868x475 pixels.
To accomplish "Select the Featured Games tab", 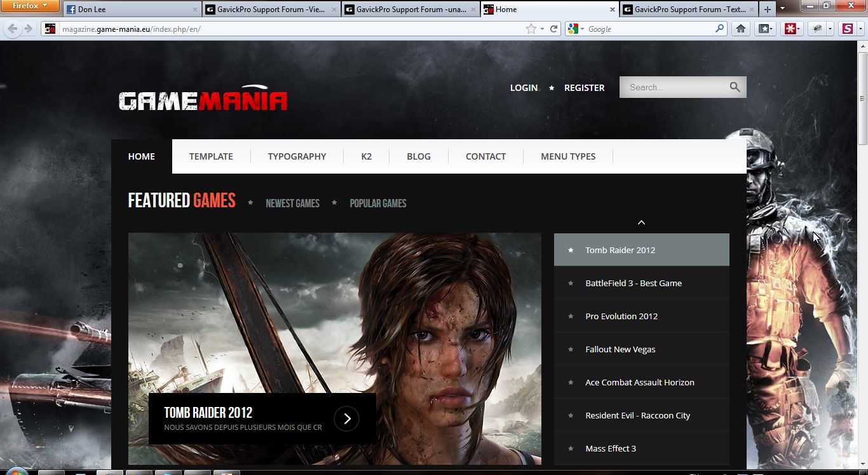I will point(182,201).
